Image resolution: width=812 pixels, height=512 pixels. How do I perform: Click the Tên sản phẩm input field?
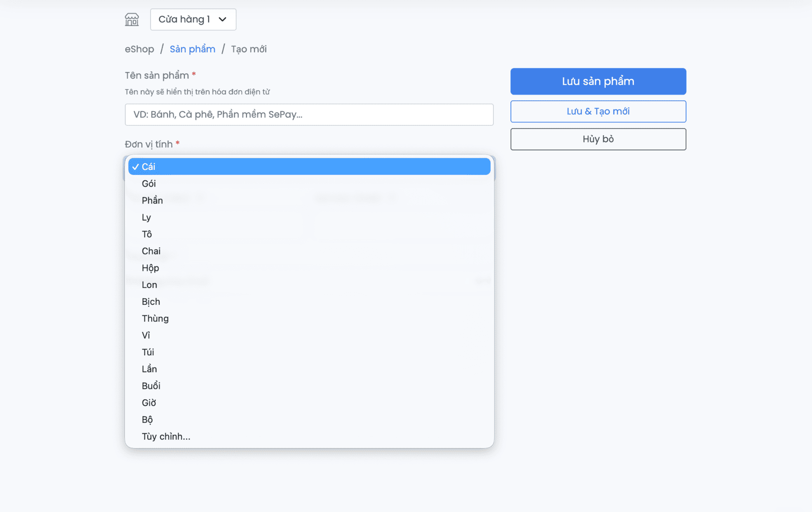click(x=309, y=115)
